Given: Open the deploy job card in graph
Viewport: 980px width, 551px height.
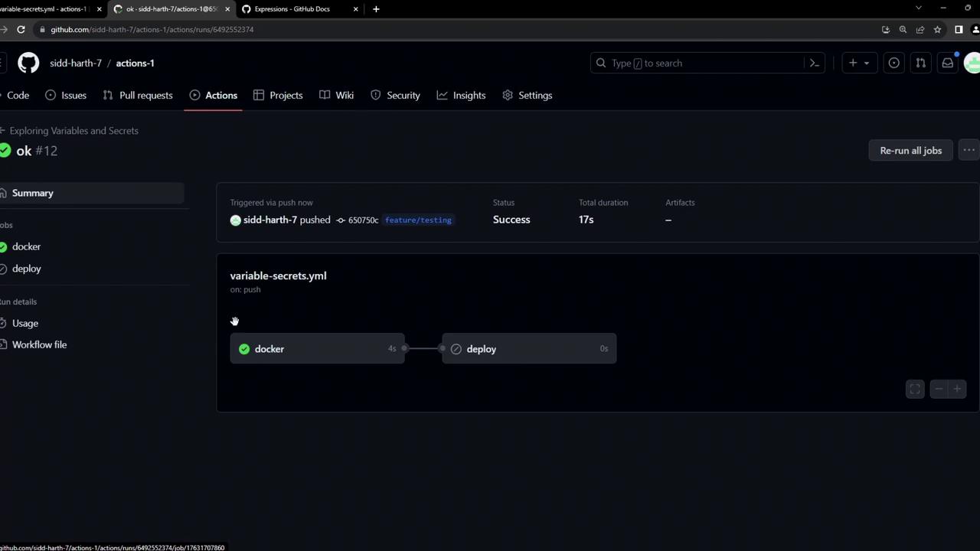Looking at the screenshot, I should coord(529,349).
